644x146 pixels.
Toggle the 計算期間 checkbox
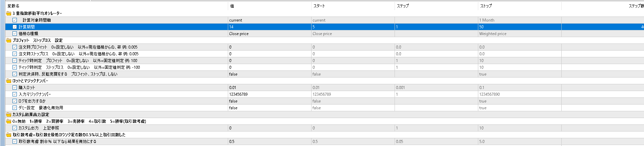click(15, 27)
